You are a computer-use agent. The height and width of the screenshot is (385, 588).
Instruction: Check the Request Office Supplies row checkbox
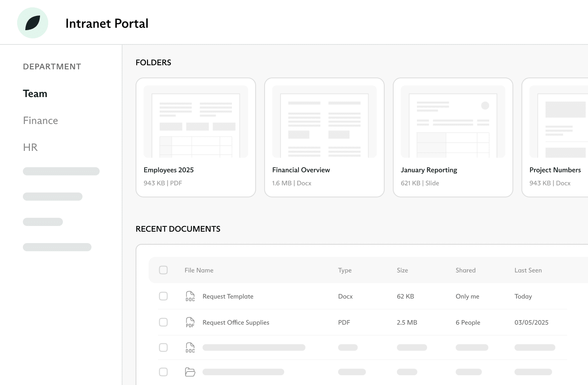click(163, 322)
